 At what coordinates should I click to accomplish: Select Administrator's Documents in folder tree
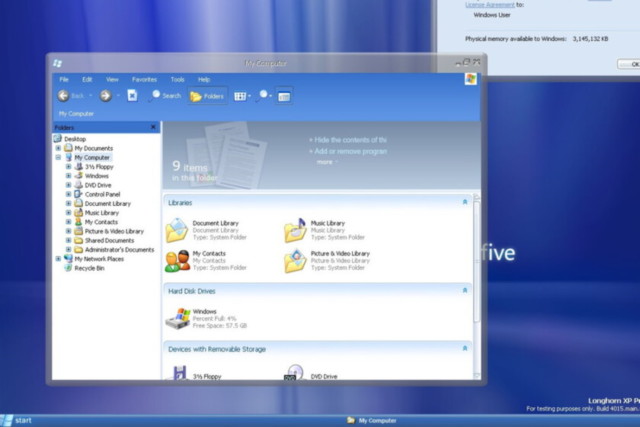tap(119, 249)
